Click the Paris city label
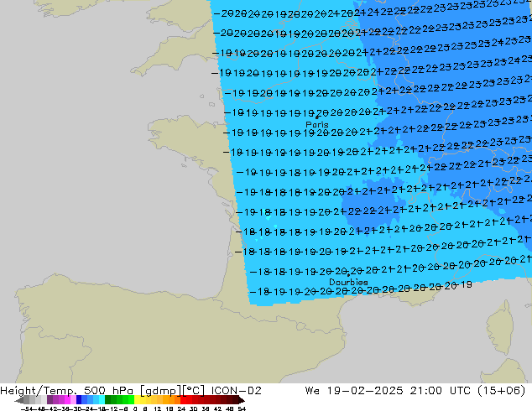The image size is (532, 411). 317,125
